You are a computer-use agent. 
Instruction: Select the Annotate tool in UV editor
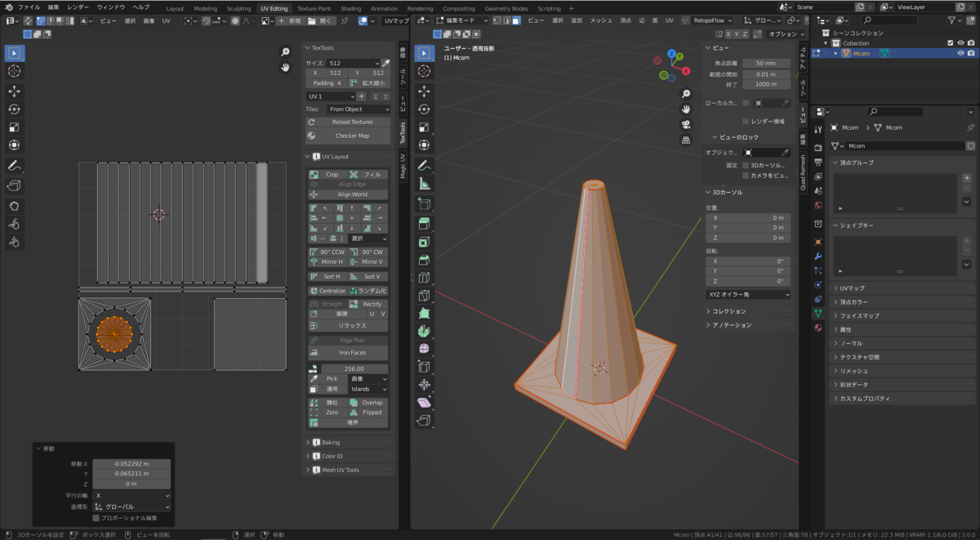(15, 166)
